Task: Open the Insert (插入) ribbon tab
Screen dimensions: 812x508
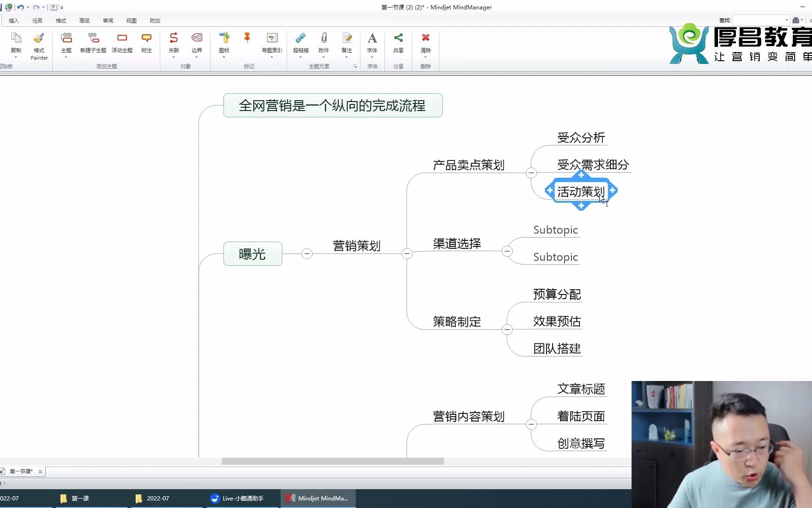Action: pyautogui.click(x=14, y=21)
